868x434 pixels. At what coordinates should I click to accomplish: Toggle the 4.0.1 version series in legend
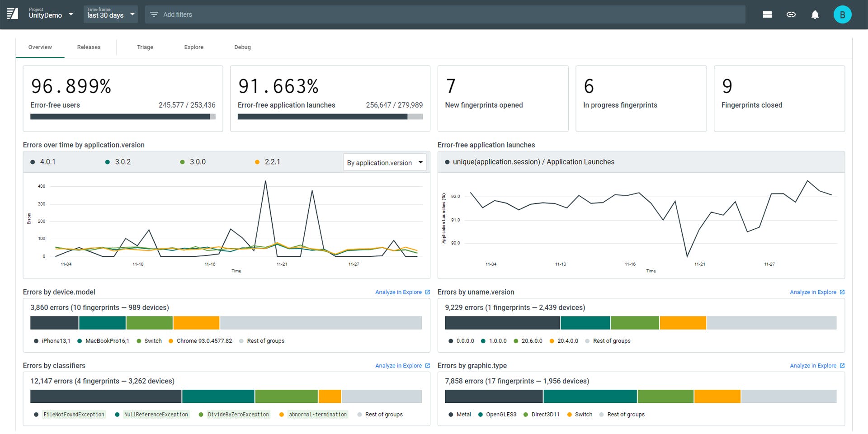43,162
